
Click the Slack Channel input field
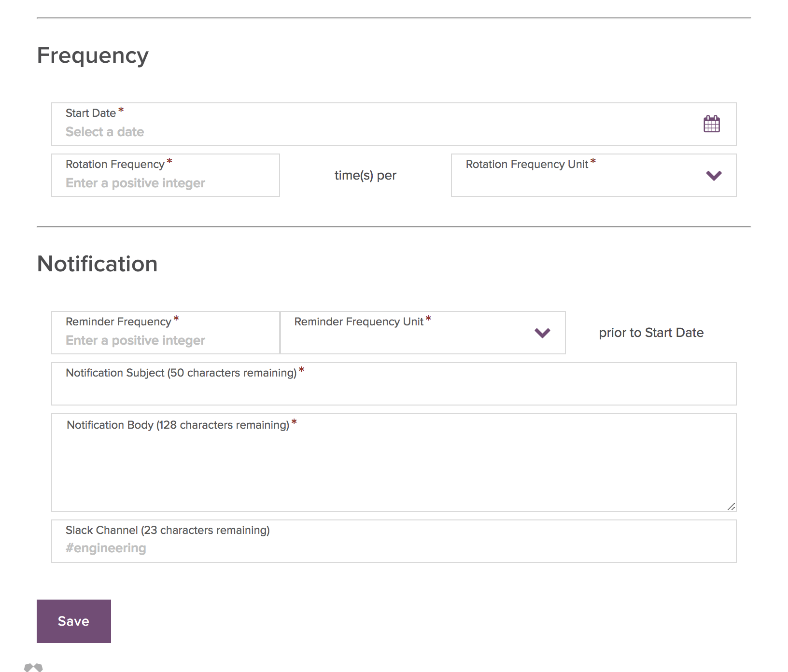click(x=394, y=548)
